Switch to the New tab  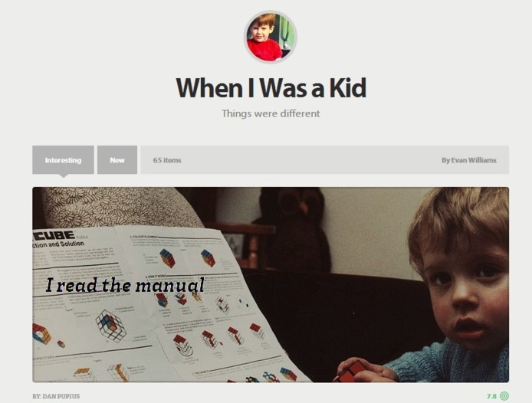(x=117, y=160)
